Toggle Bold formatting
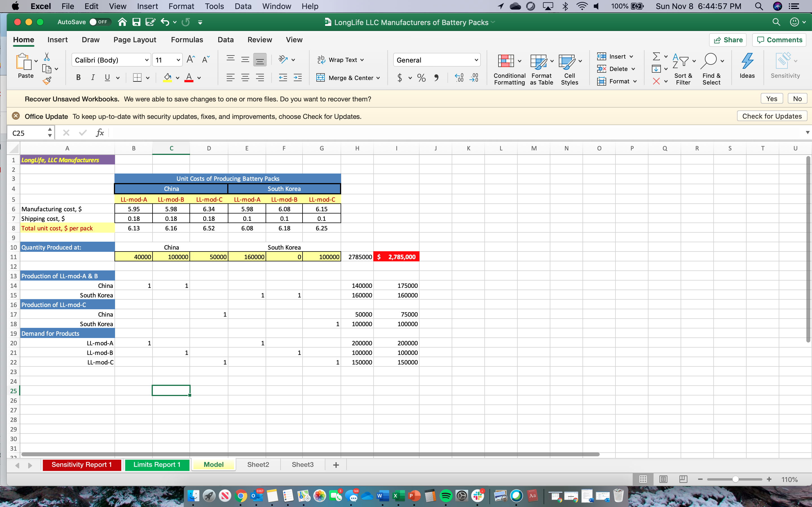812x507 pixels. (78, 78)
